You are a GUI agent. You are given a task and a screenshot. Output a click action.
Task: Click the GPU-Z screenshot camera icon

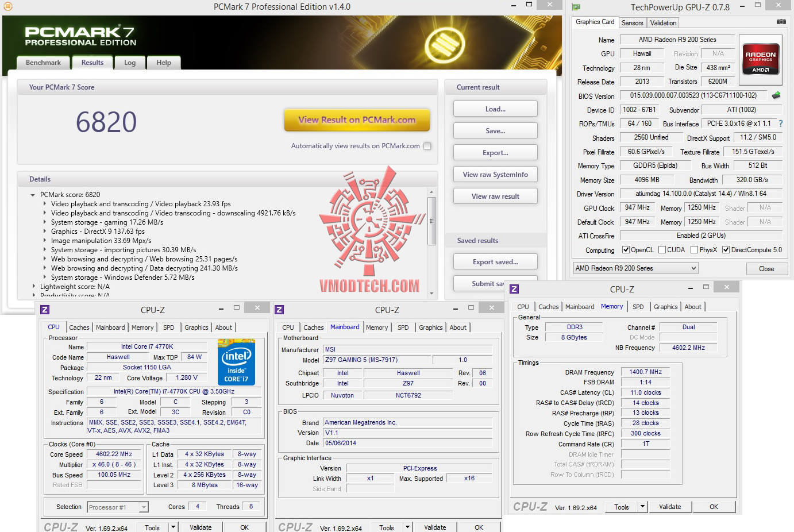[x=781, y=20]
